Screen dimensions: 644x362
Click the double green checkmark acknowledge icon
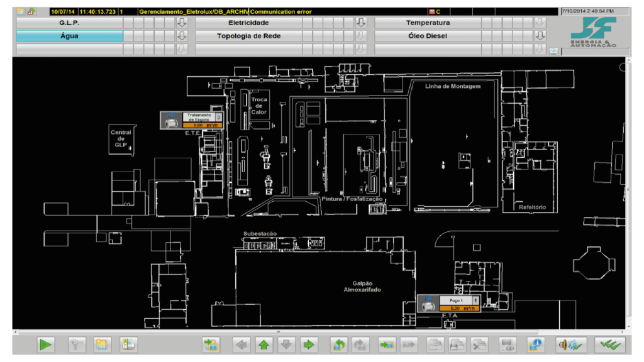coord(610,345)
